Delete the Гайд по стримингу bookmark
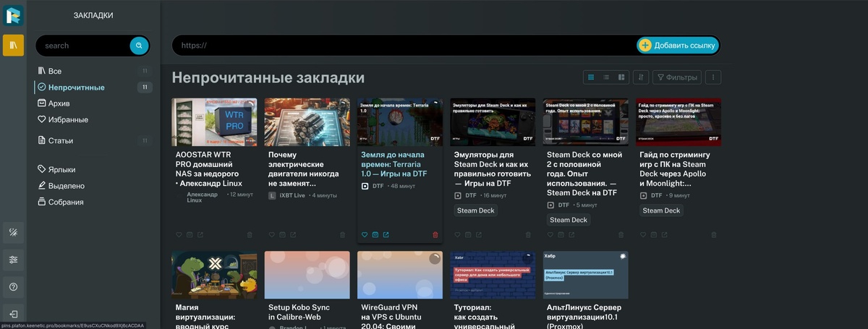Image resolution: width=868 pixels, height=329 pixels. coord(714,235)
